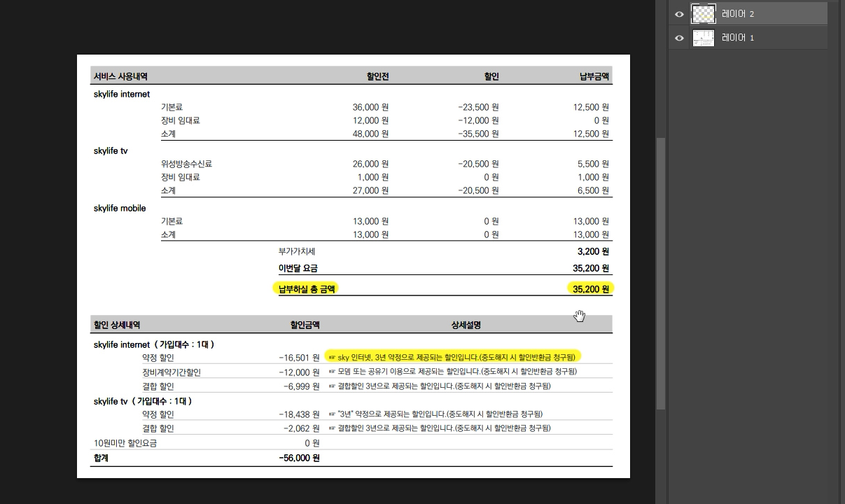Click the 6,500 원 subtotal payment
845x504 pixels.
click(x=593, y=190)
